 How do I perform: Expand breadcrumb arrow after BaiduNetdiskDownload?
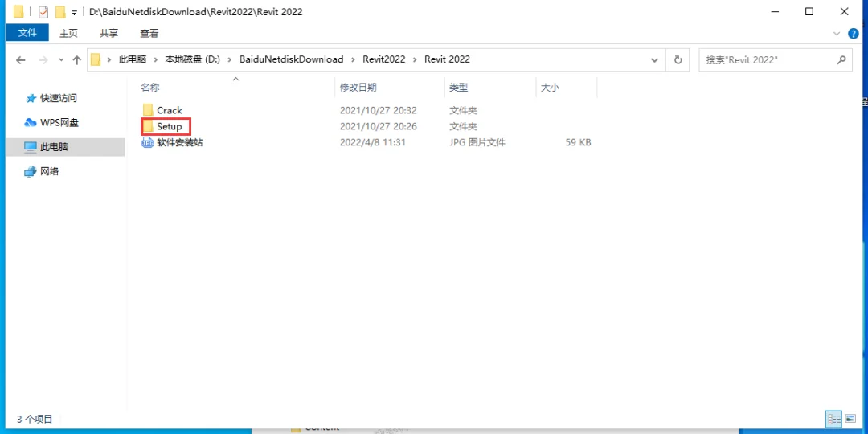click(353, 59)
